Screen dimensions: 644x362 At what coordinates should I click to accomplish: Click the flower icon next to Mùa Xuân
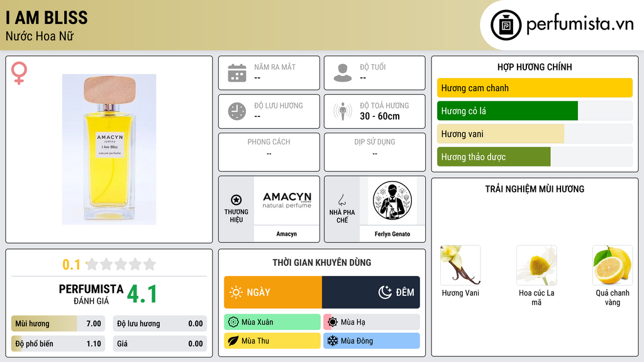click(233, 322)
